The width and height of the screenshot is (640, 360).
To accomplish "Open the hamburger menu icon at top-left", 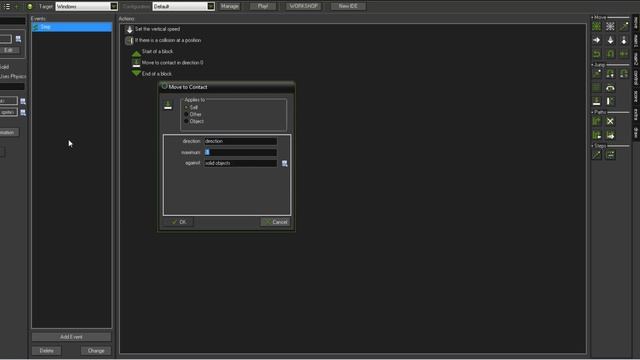I will pos(7,6).
